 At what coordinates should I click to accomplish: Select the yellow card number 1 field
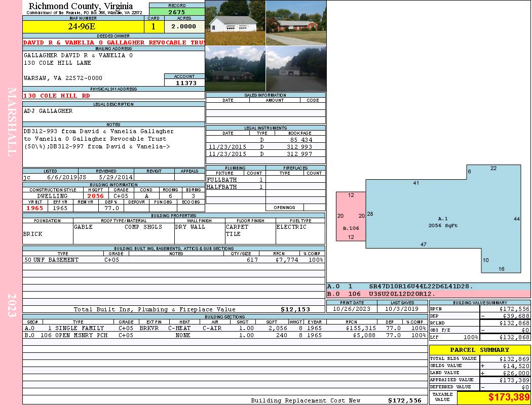coord(154,27)
